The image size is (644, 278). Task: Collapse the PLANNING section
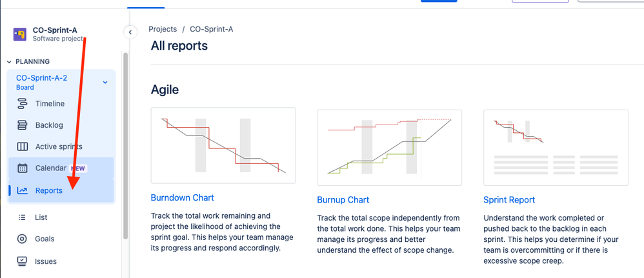pos(10,61)
